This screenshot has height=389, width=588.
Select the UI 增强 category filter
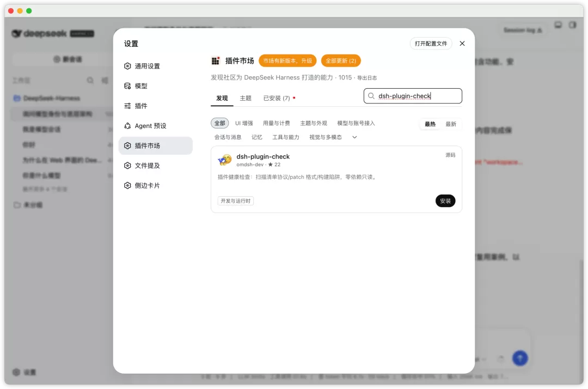[244, 123]
